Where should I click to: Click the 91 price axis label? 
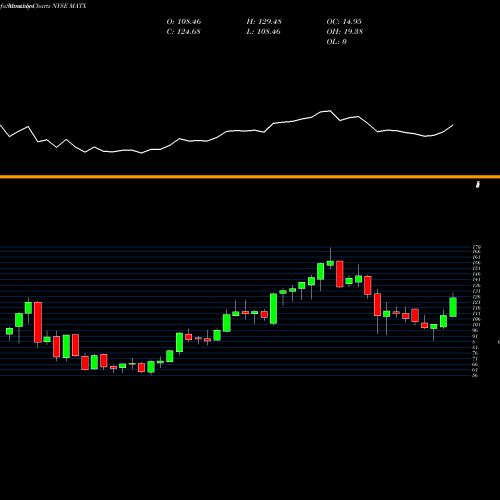[475, 336]
